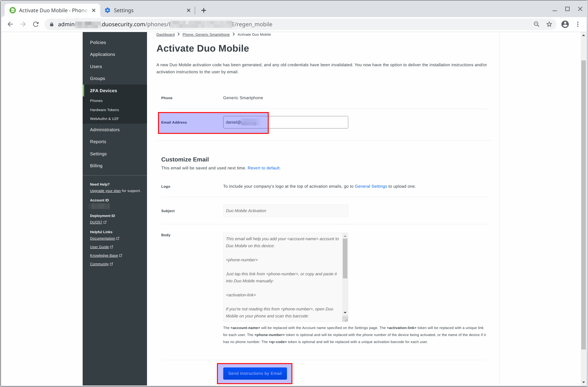588x387 pixels.
Task: Open the Documentation external link
Action: 102,239
